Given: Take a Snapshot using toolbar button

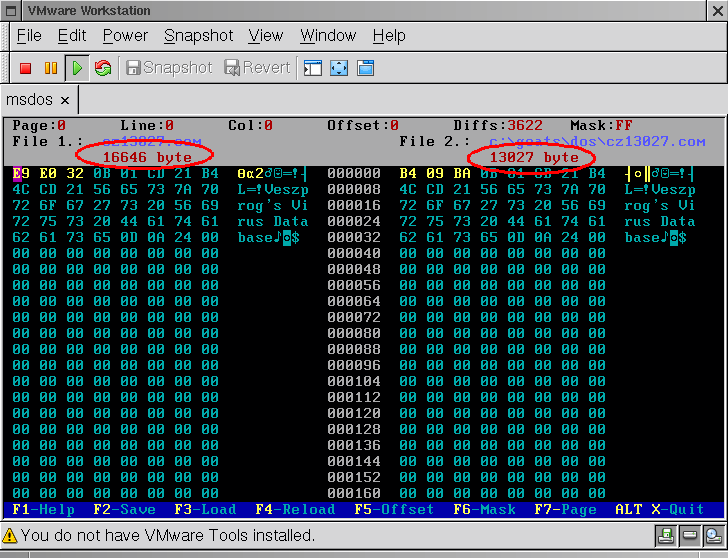Looking at the screenshot, I should pyautogui.click(x=169, y=68).
